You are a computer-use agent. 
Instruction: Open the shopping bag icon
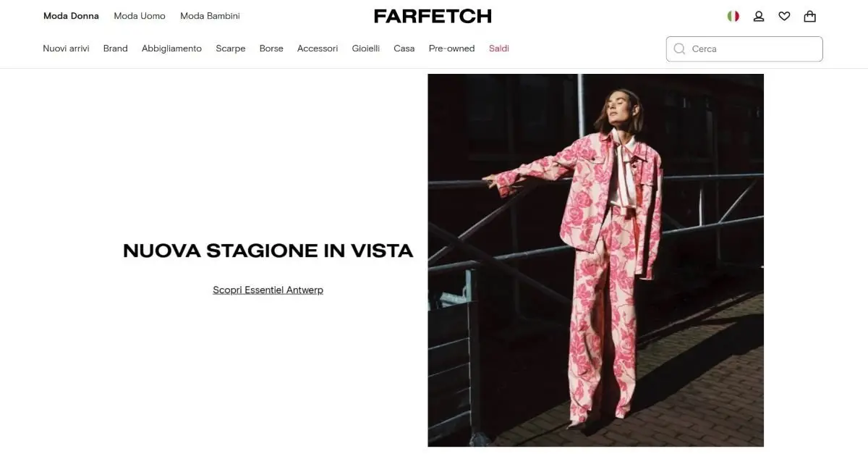click(x=810, y=16)
